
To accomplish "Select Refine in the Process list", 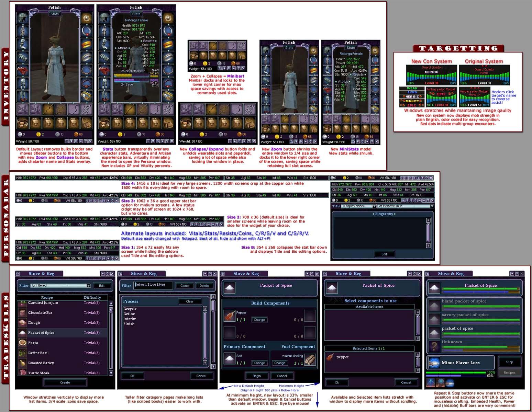I will pos(129,314).
